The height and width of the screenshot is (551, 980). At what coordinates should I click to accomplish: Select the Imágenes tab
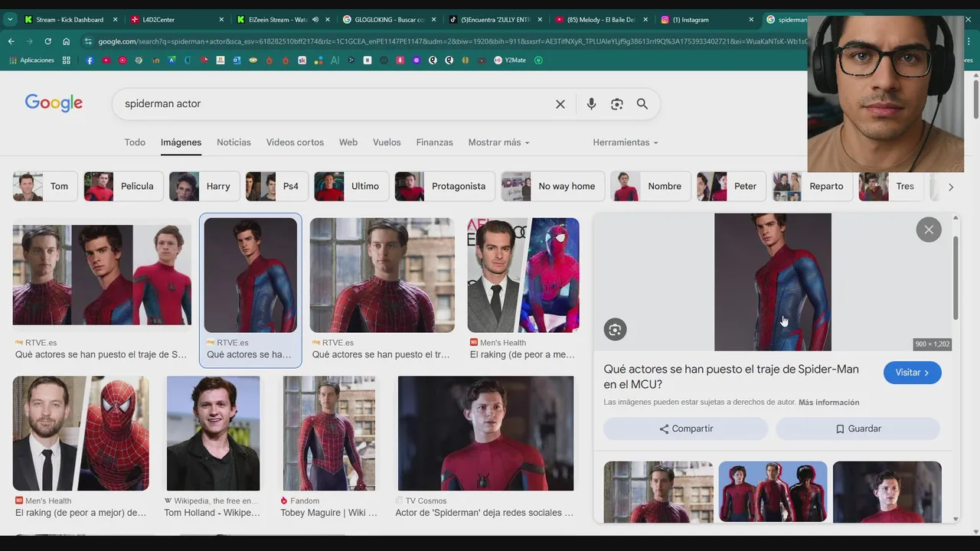[181, 142]
